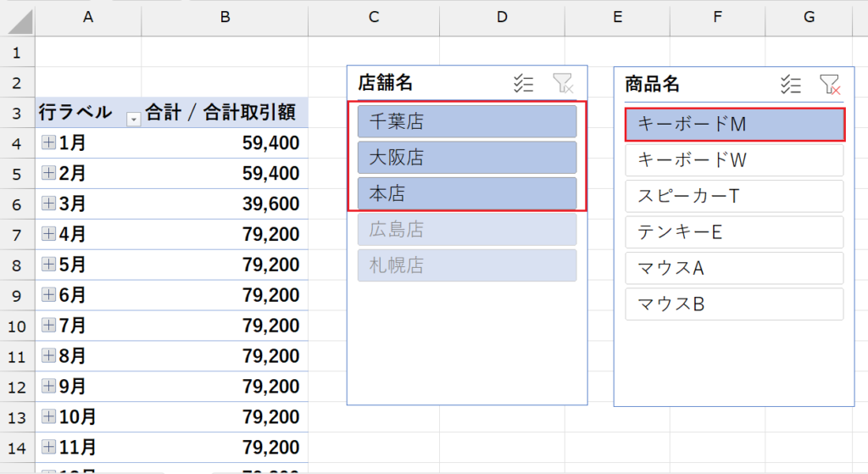
Task: Open the 行ラベル filter dropdown
Action: coord(133,120)
